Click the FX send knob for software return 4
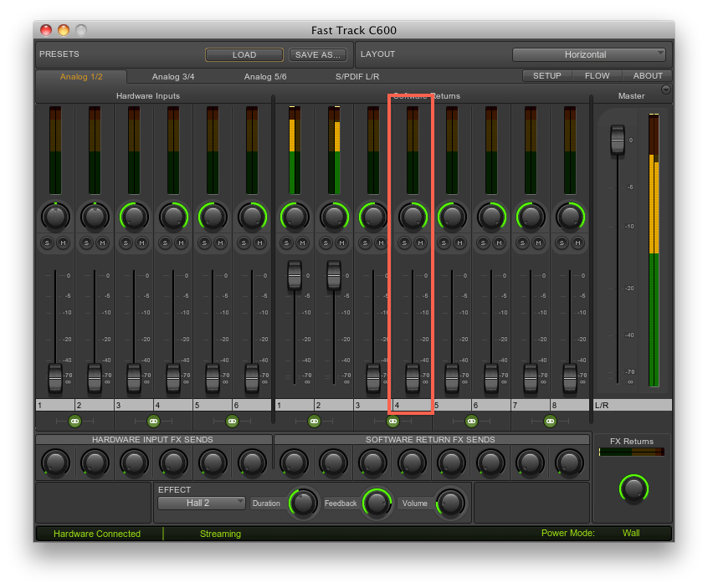708x588 pixels. click(x=413, y=463)
